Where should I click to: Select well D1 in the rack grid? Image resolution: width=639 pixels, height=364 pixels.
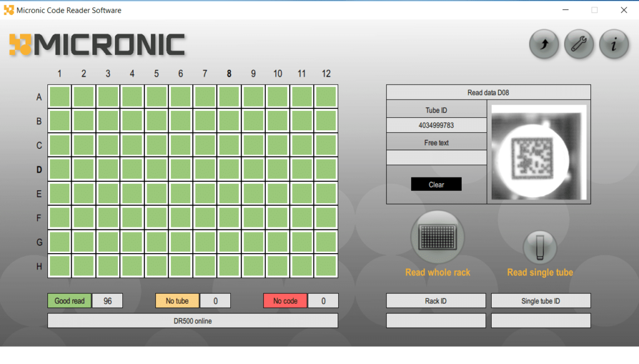click(x=59, y=170)
